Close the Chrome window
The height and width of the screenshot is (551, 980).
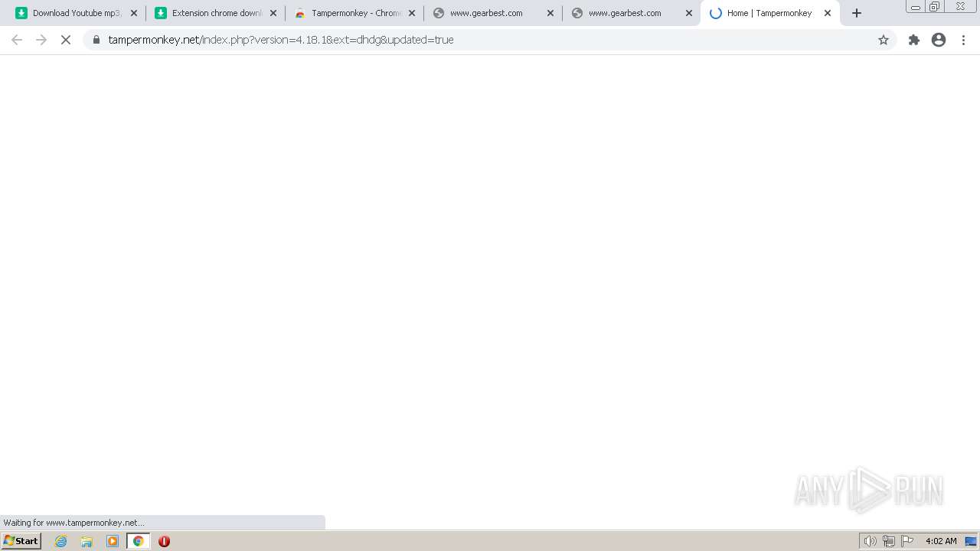(x=960, y=7)
